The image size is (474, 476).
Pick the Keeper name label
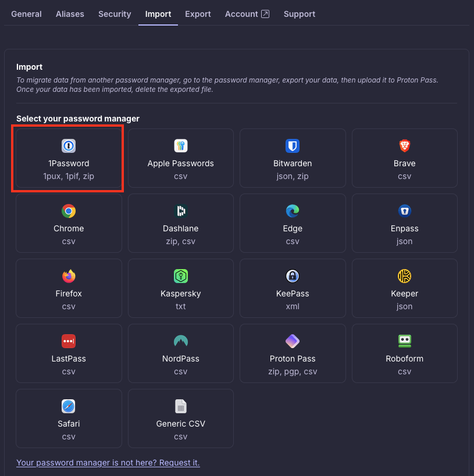404,294
